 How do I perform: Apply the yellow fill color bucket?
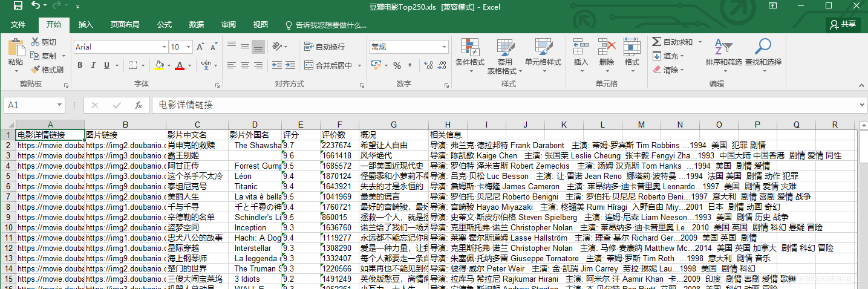pyautogui.click(x=159, y=65)
